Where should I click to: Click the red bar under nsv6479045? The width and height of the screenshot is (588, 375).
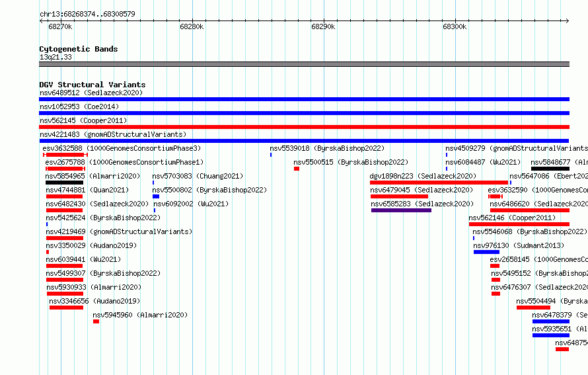pos(399,196)
